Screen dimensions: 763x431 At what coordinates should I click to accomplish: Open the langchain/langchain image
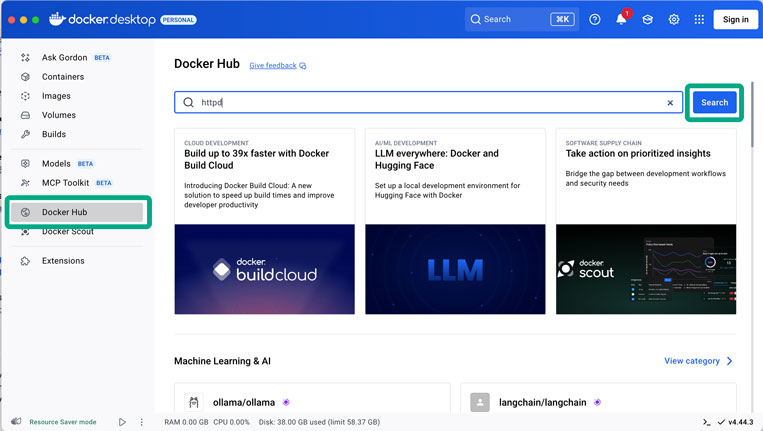click(543, 403)
